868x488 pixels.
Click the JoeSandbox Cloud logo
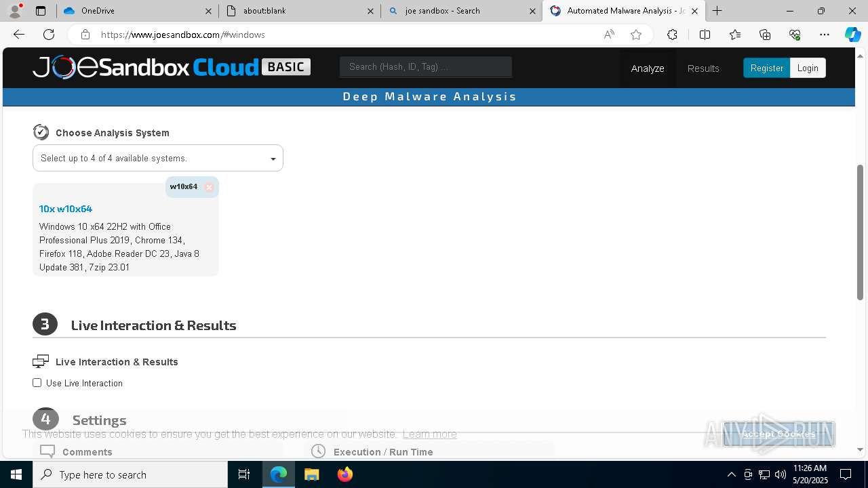(172, 67)
